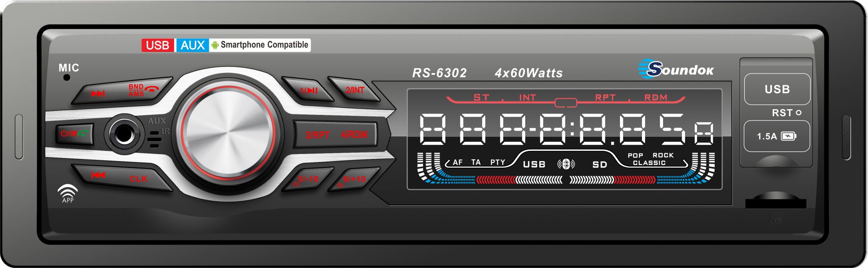Click the Android robot icon
The height and width of the screenshot is (268, 868).
215,45
